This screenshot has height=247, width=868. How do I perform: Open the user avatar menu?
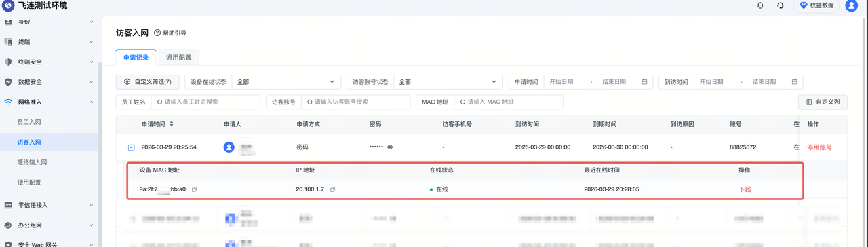(x=851, y=5)
